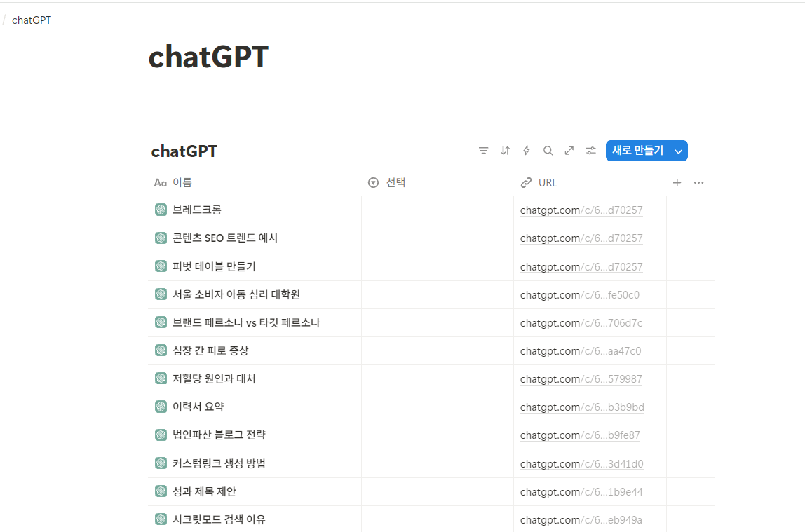The height and width of the screenshot is (532, 805).
Task: Click the 새로 만들기 button
Action: coord(640,150)
